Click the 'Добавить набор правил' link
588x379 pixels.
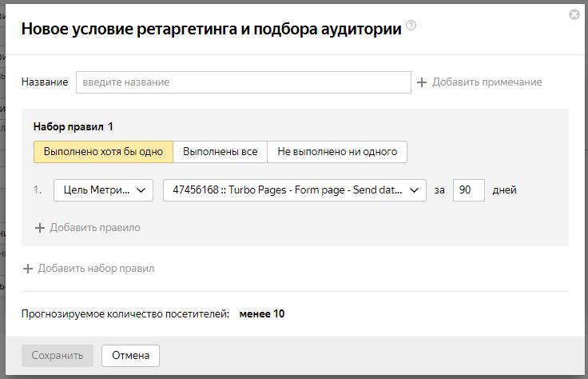(x=96, y=269)
